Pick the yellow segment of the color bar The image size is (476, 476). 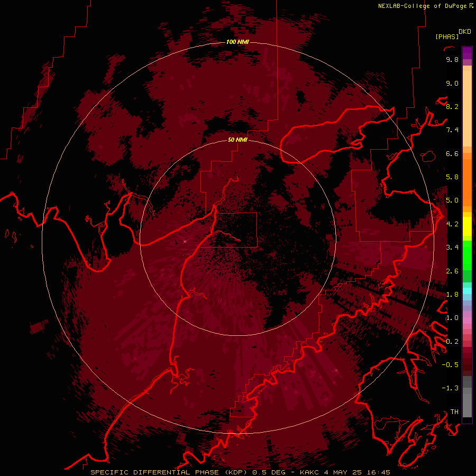(x=467, y=226)
